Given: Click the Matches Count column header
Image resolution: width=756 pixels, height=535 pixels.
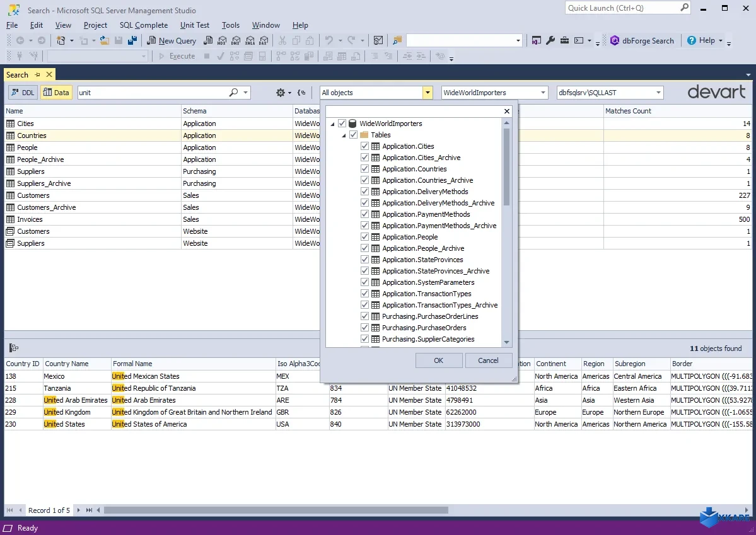Looking at the screenshot, I should [x=677, y=111].
